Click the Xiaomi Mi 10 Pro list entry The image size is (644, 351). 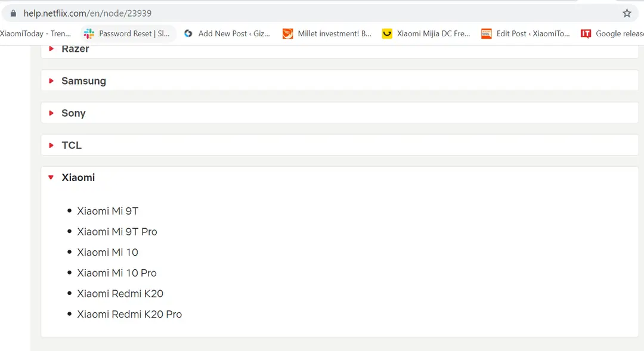click(x=117, y=272)
